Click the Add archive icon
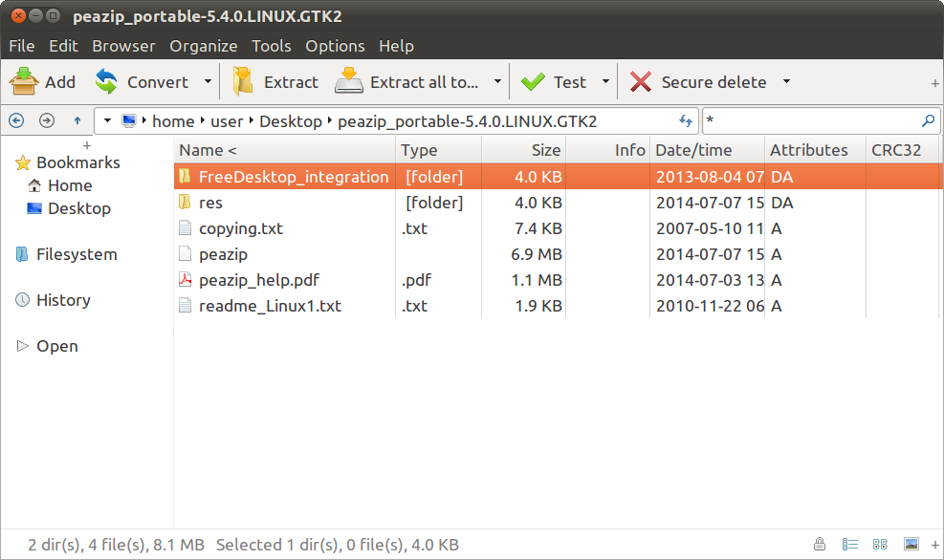The image size is (944, 560). click(24, 81)
